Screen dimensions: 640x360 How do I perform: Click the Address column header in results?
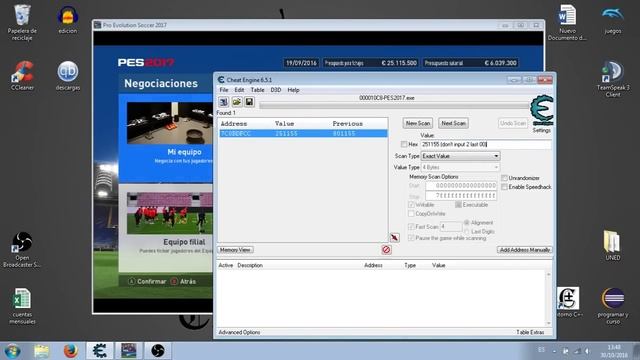[x=234, y=124]
